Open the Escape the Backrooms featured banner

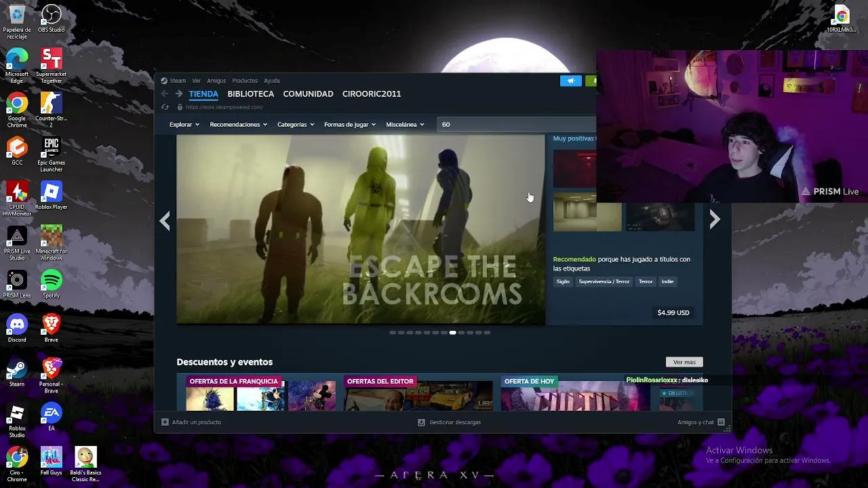(361, 230)
